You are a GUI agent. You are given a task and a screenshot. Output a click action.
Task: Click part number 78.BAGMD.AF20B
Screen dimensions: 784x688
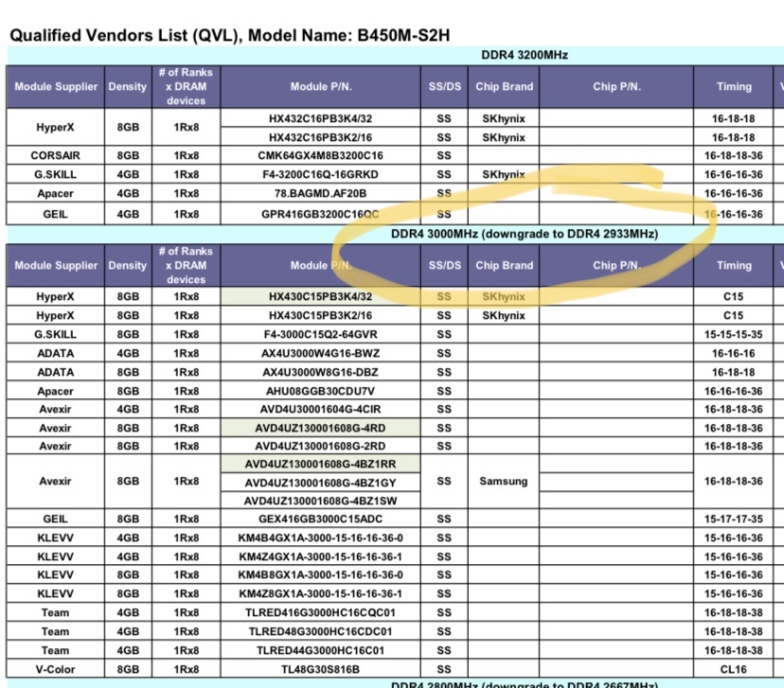pyautogui.click(x=320, y=193)
